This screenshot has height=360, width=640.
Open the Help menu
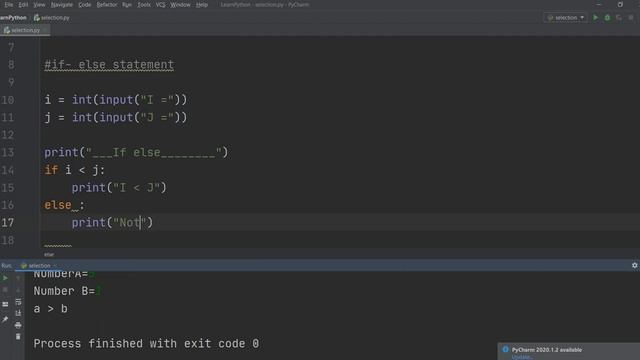(x=202, y=5)
